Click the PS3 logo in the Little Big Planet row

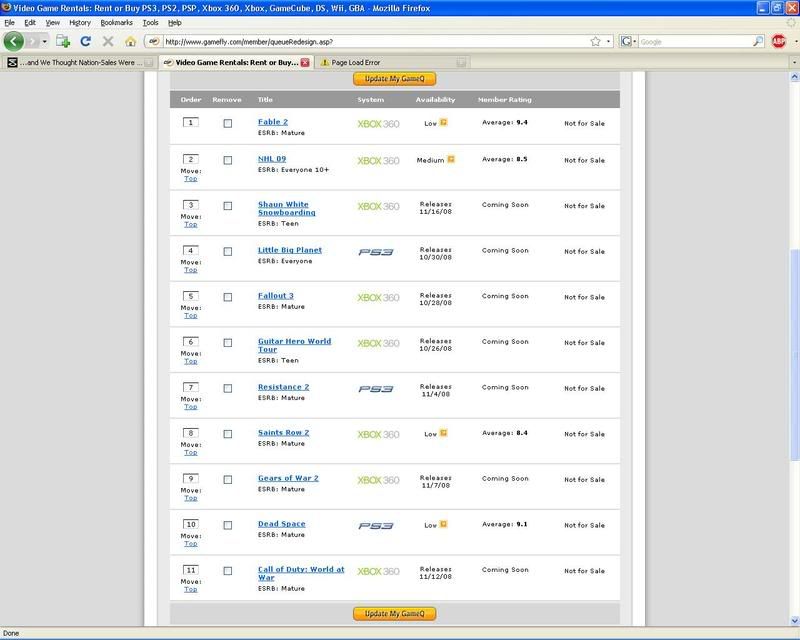(376, 252)
